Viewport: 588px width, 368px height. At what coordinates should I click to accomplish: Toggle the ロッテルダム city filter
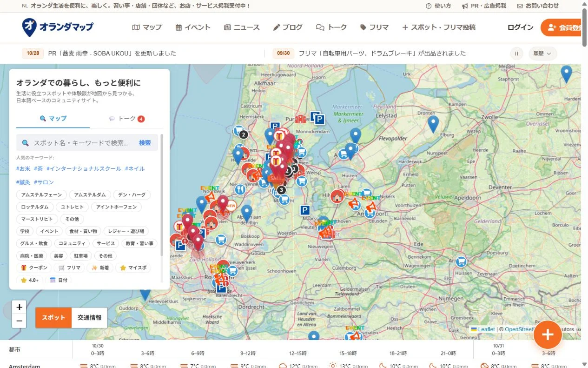pos(35,207)
